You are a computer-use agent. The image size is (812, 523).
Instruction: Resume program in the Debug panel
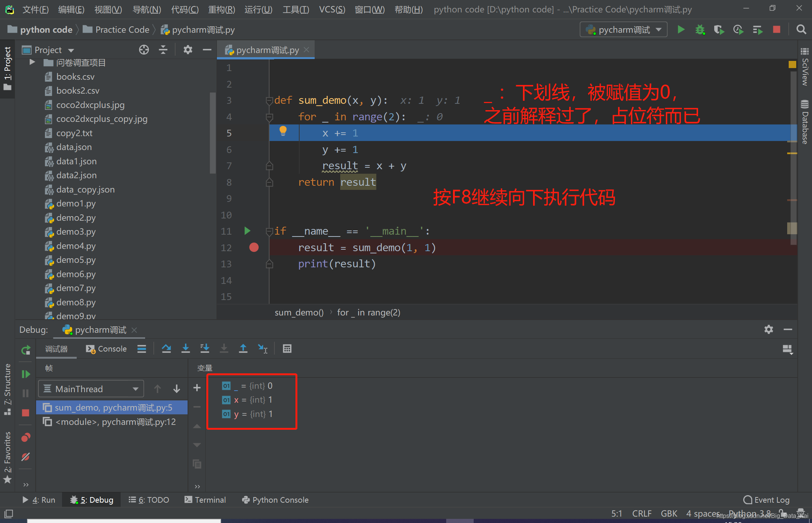tap(26, 374)
